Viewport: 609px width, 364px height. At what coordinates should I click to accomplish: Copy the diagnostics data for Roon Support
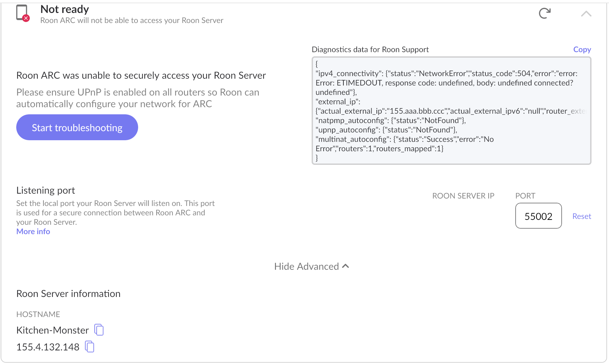(582, 49)
